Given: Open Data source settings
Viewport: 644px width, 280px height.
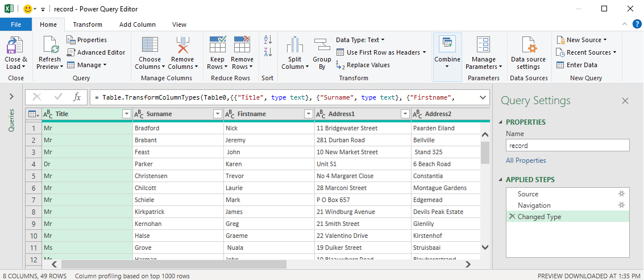Looking at the screenshot, I should click(x=528, y=46).
